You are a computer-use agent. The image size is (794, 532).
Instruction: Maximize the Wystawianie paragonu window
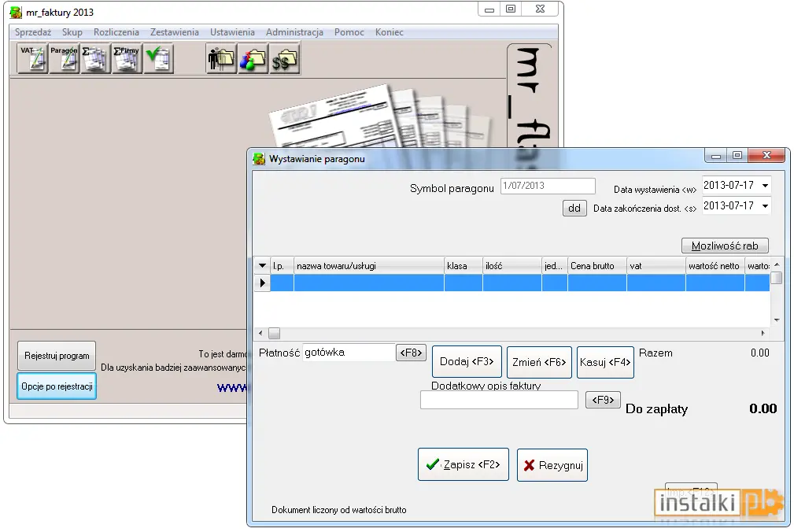(x=737, y=155)
